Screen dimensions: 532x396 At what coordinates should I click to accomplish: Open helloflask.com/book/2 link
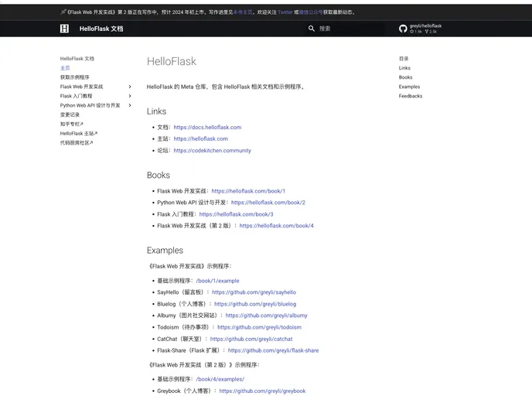[268, 203]
